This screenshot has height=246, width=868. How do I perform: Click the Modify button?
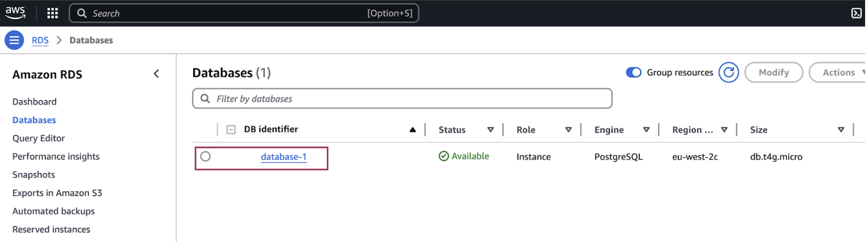pyautogui.click(x=774, y=72)
